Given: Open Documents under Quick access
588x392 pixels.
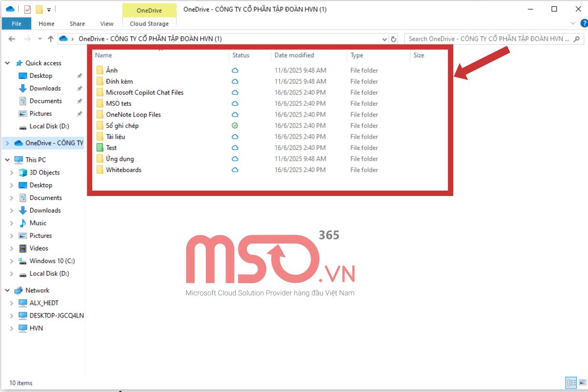Looking at the screenshot, I should pyautogui.click(x=46, y=101).
